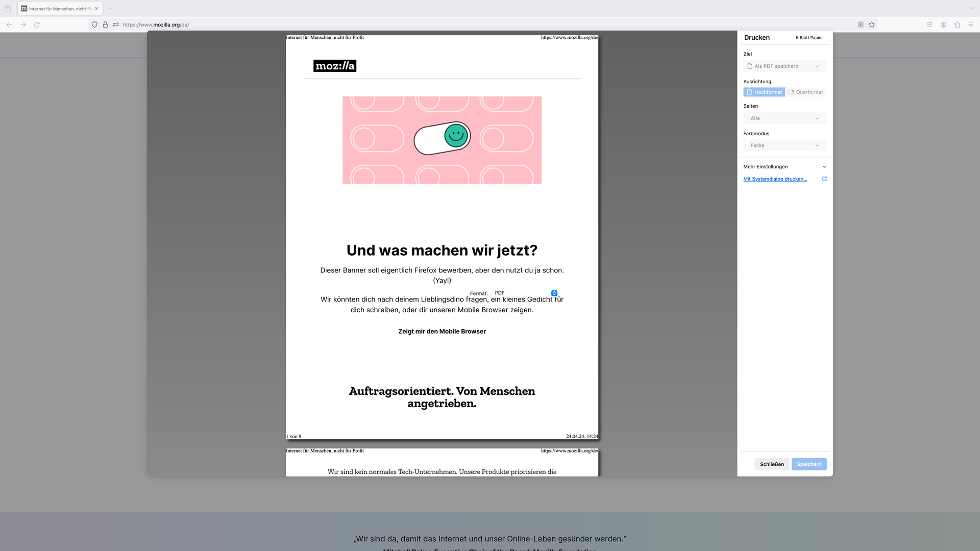Image resolution: width=980 pixels, height=551 pixels.
Task: Open the Format PDF combo box
Action: [x=525, y=293]
